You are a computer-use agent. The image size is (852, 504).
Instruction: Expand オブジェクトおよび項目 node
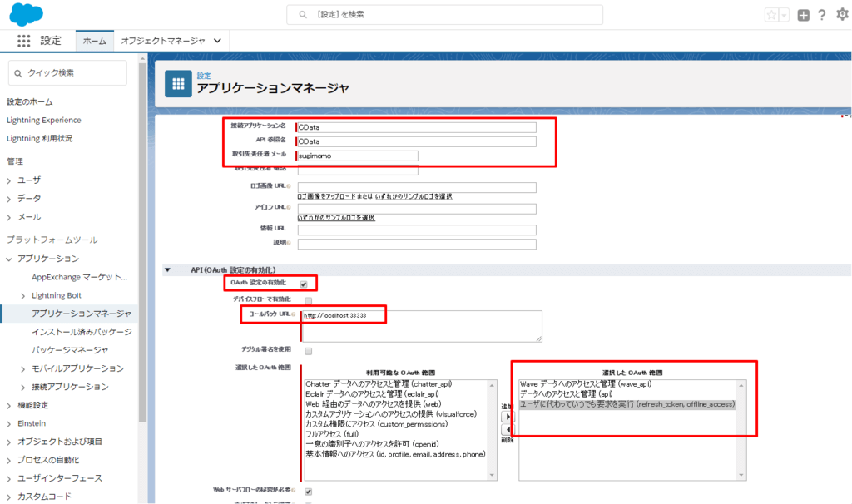[x=8, y=442]
